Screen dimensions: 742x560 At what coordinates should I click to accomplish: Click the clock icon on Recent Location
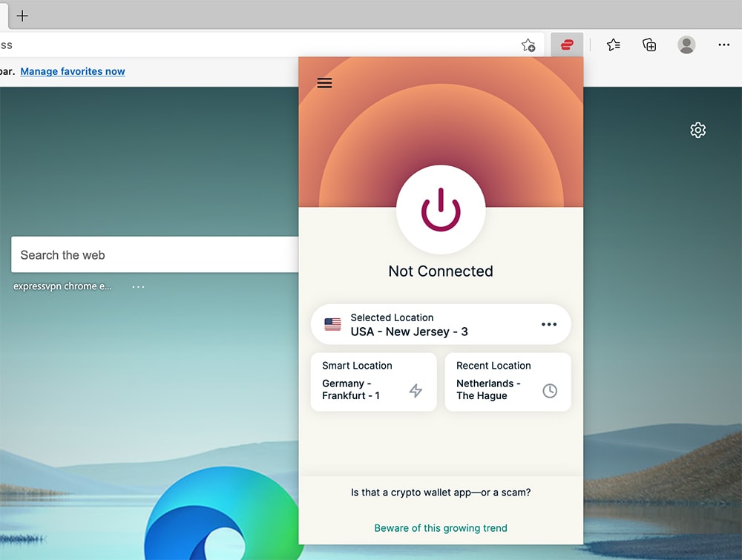pyautogui.click(x=549, y=391)
